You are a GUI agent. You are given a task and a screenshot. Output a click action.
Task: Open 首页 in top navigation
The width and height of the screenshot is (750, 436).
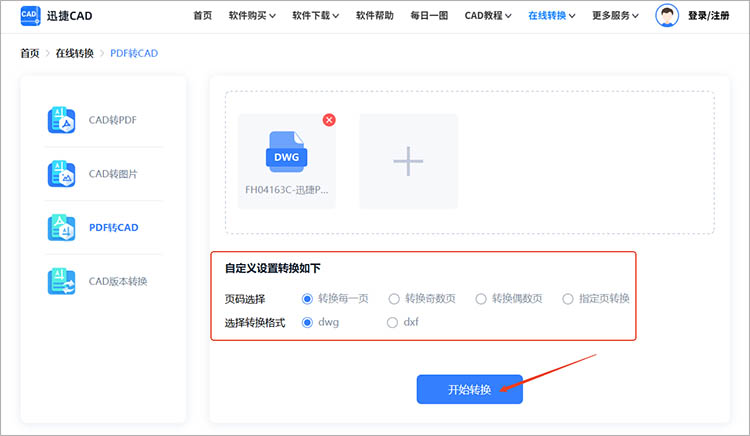click(x=202, y=16)
